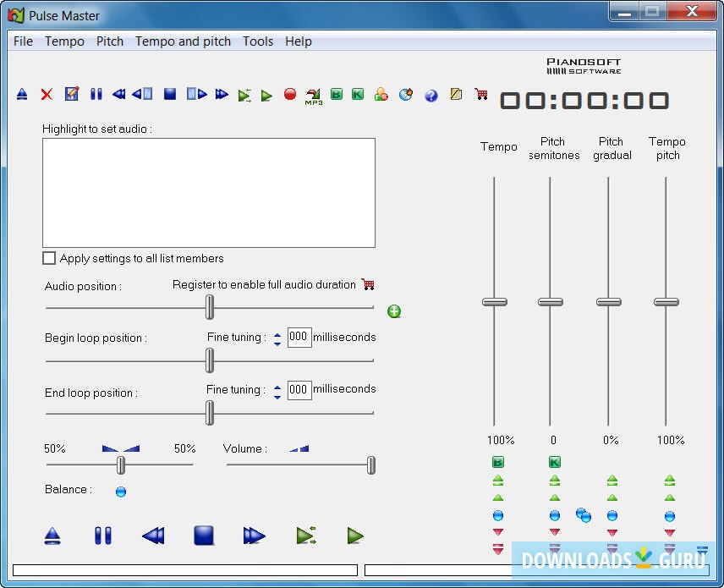Click the large play-loop button at bottom
Screen dimensions: 724x588
click(x=305, y=536)
